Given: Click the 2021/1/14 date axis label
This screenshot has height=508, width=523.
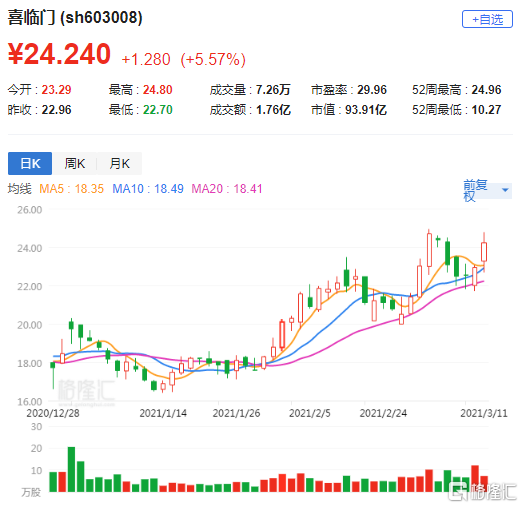Looking at the screenshot, I should tap(163, 413).
